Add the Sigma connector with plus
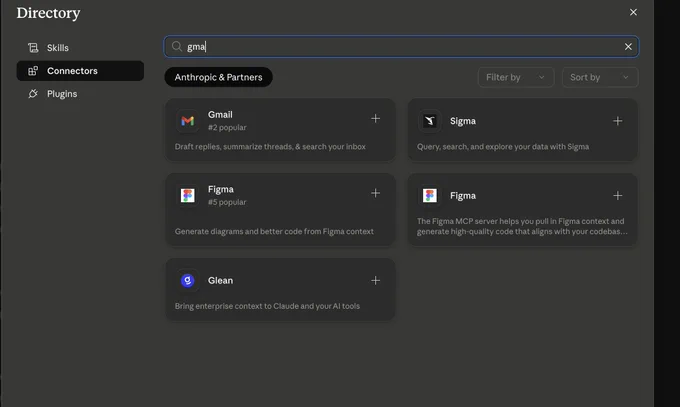The image size is (680, 407). pyautogui.click(x=618, y=121)
